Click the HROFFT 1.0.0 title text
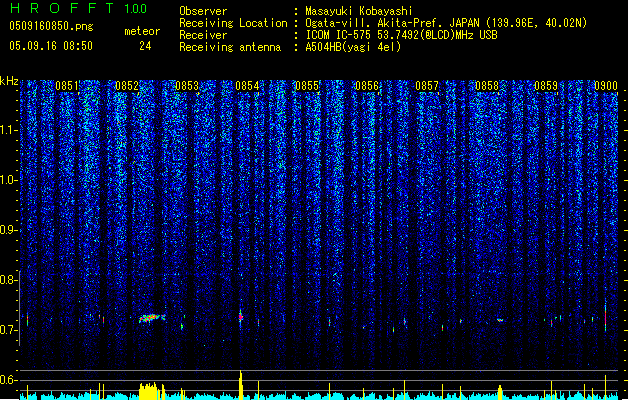The width and height of the screenshot is (629, 400). (79, 8)
